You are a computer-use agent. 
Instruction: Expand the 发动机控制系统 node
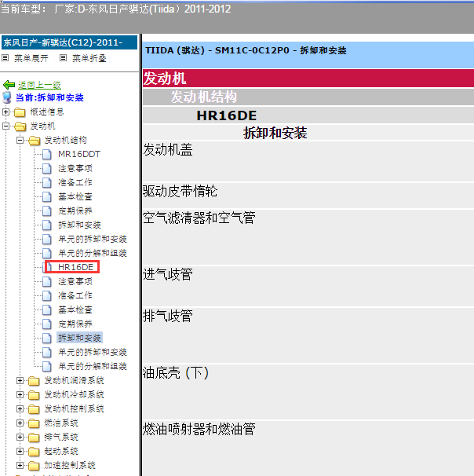pyautogui.click(x=20, y=408)
